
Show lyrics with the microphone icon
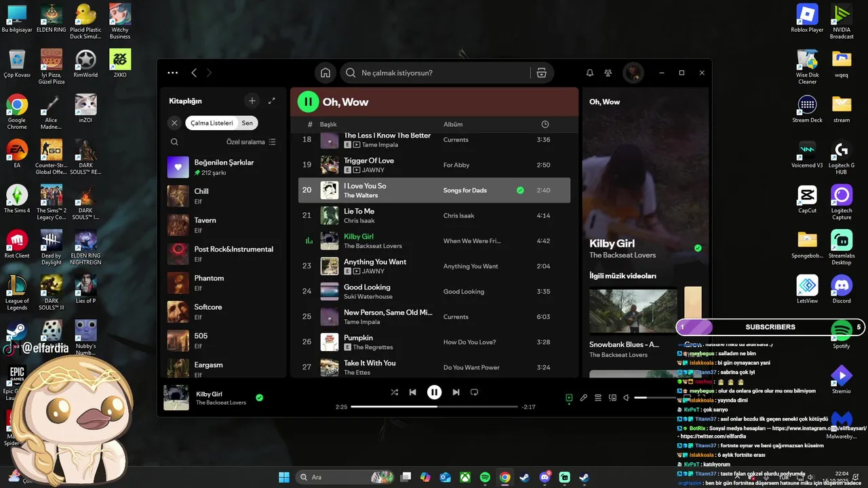[584, 398]
